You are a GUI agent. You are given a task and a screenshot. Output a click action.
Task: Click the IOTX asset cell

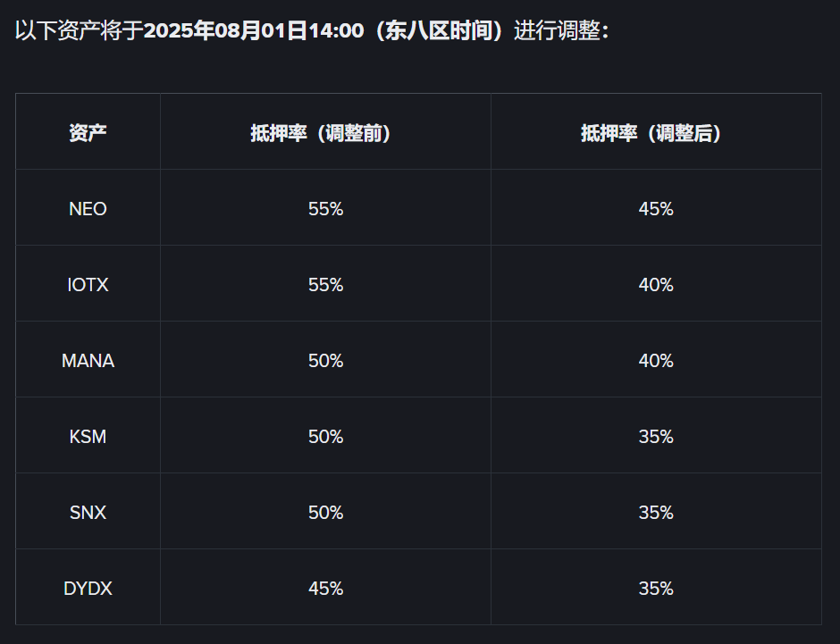(x=88, y=284)
